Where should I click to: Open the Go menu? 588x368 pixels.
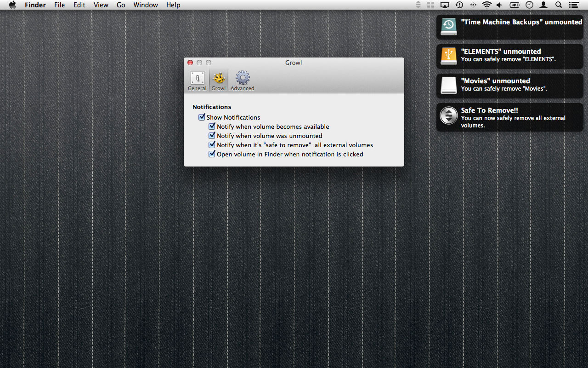pyautogui.click(x=121, y=5)
